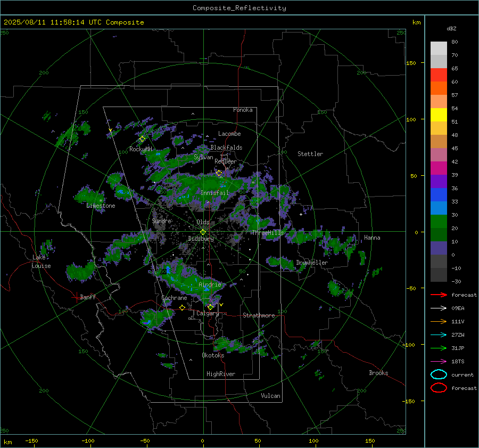The width and height of the screenshot is (479, 448).
Task: Click the Sylvan label
Action: coord(203,157)
